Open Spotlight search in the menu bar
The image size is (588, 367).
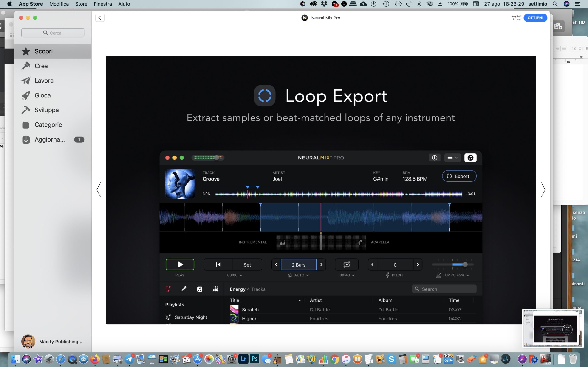pyautogui.click(x=555, y=4)
